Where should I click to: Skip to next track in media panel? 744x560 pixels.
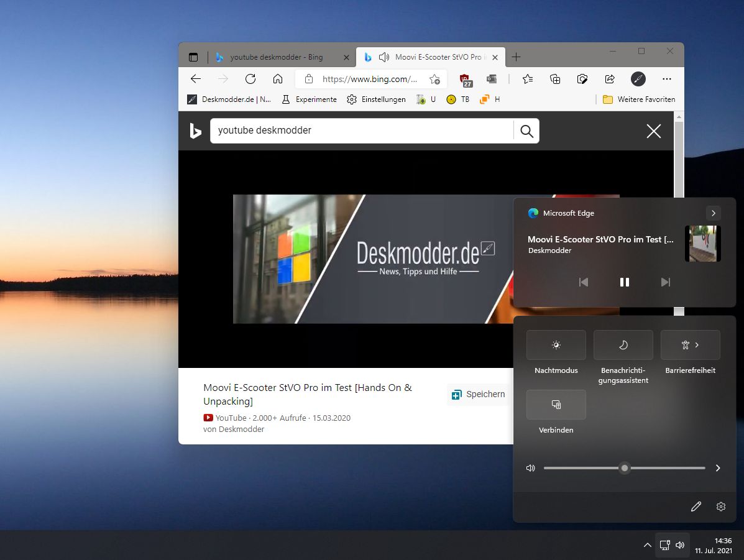point(665,282)
